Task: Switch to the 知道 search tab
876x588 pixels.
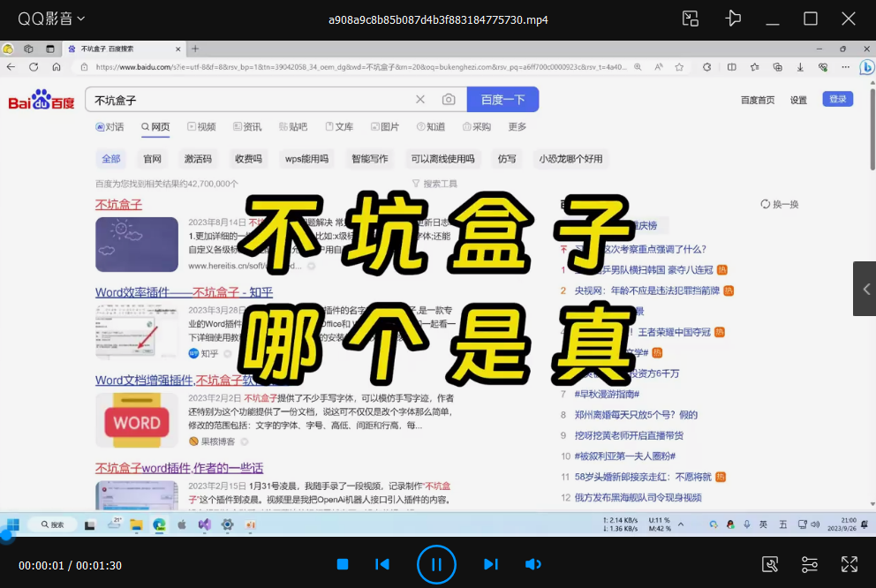Action: coord(431,127)
